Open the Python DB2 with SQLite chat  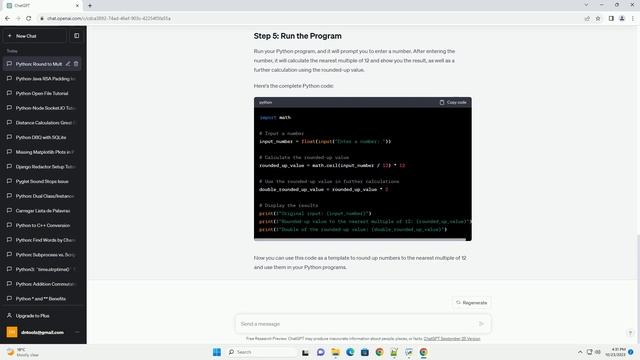click(42, 138)
